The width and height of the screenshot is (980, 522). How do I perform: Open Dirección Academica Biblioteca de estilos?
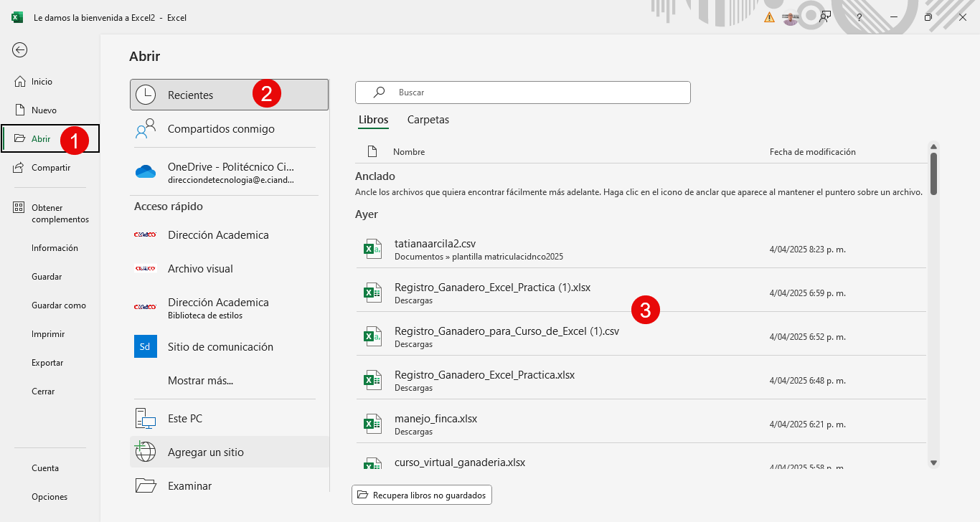[x=229, y=308]
